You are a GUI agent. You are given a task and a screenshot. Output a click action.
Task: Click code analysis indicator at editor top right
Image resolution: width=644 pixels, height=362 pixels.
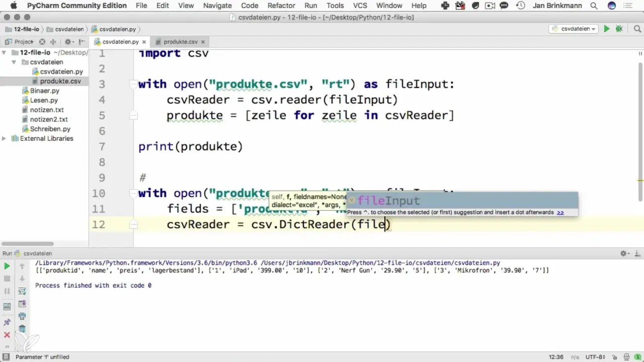(x=640, y=53)
